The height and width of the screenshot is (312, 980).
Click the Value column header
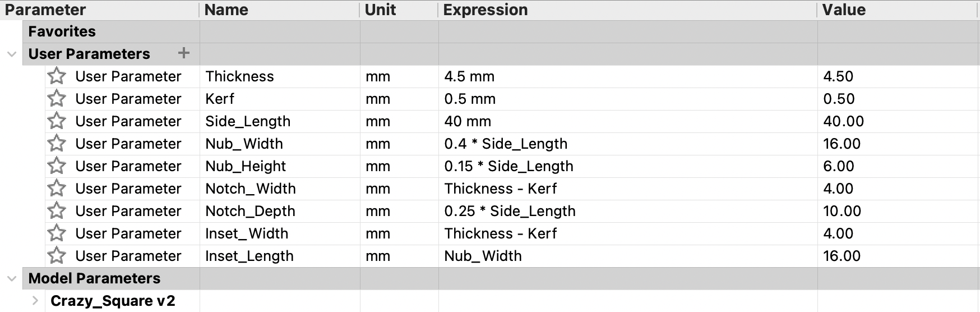[x=898, y=10]
